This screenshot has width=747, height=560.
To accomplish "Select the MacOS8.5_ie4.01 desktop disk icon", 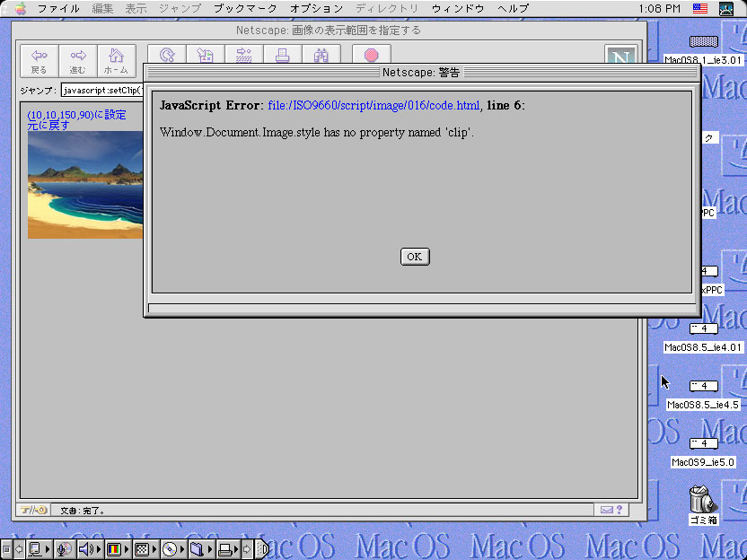I will tap(704, 328).
